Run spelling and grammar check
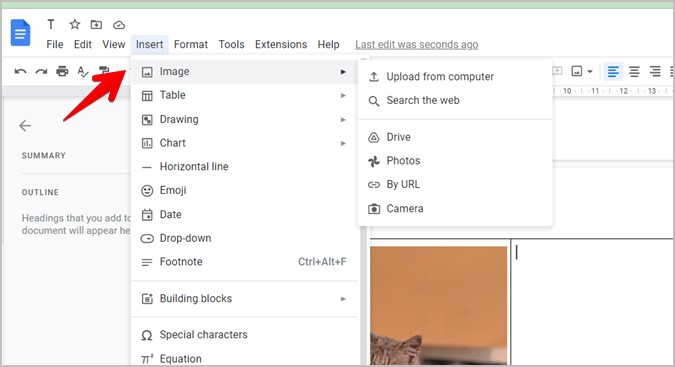This screenshot has height=367, width=675. (83, 71)
